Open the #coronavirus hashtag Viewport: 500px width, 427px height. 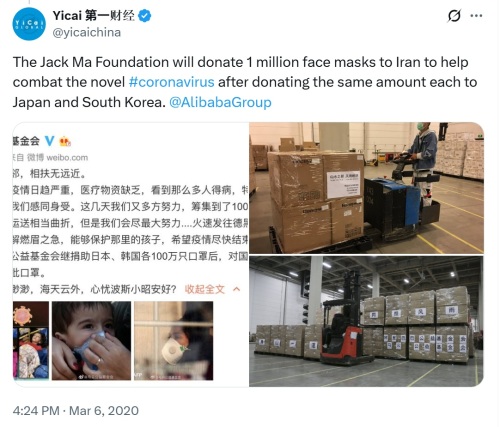(171, 82)
